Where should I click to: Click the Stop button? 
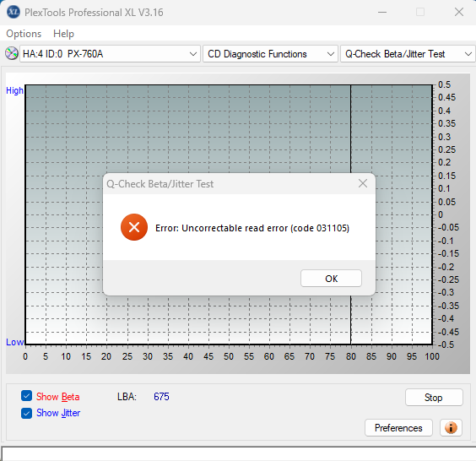434,397
